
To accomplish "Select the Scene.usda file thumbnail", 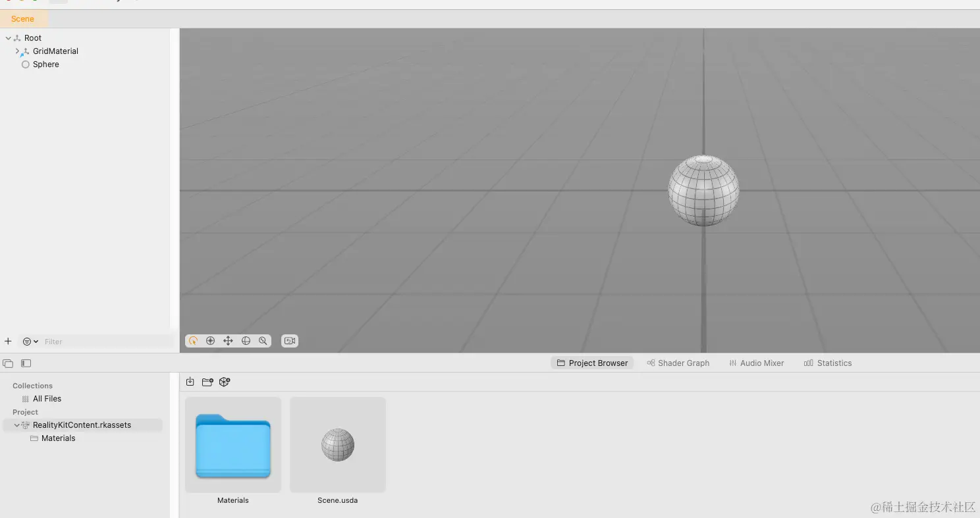I will tap(338, 445).
